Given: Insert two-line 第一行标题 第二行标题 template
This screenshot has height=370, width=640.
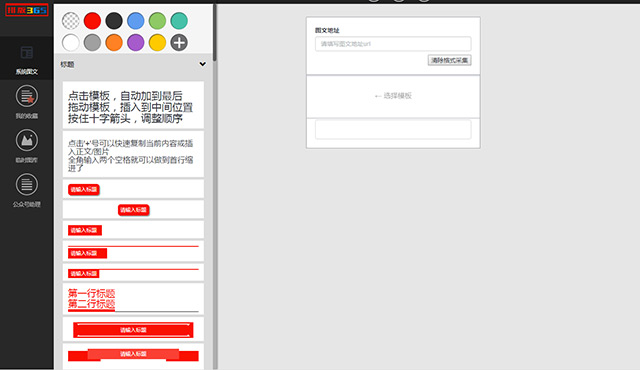Looking at the screenshot, I should (133, 299).
